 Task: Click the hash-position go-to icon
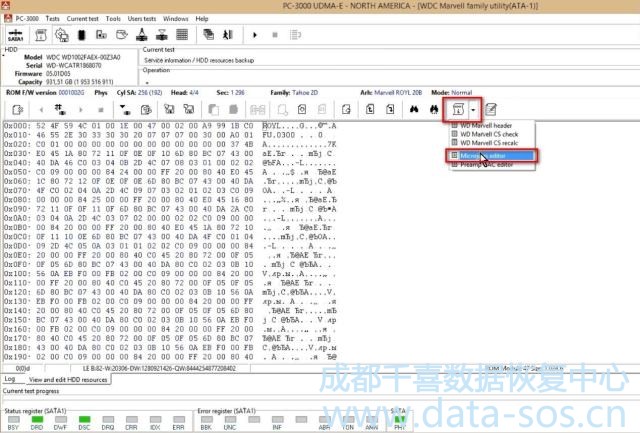coord(60,109)
